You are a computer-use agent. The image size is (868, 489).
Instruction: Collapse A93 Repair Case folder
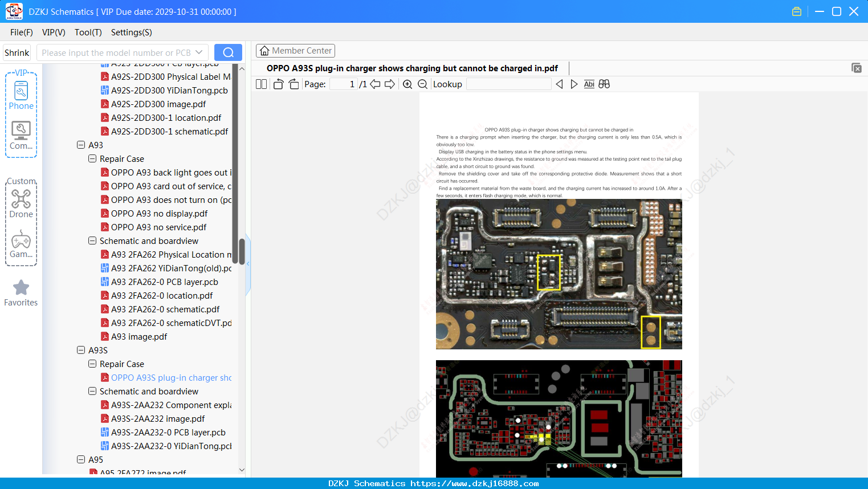(x=92, y=159)
